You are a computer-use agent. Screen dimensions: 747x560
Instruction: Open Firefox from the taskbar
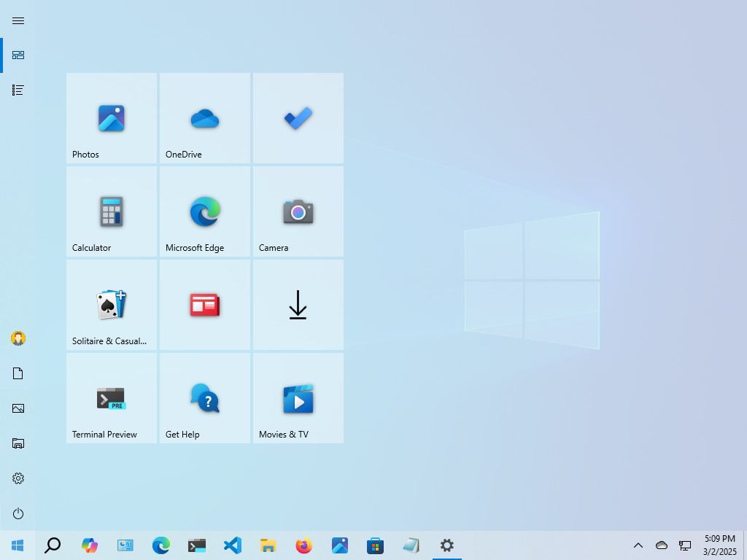(x=303, y=545)
